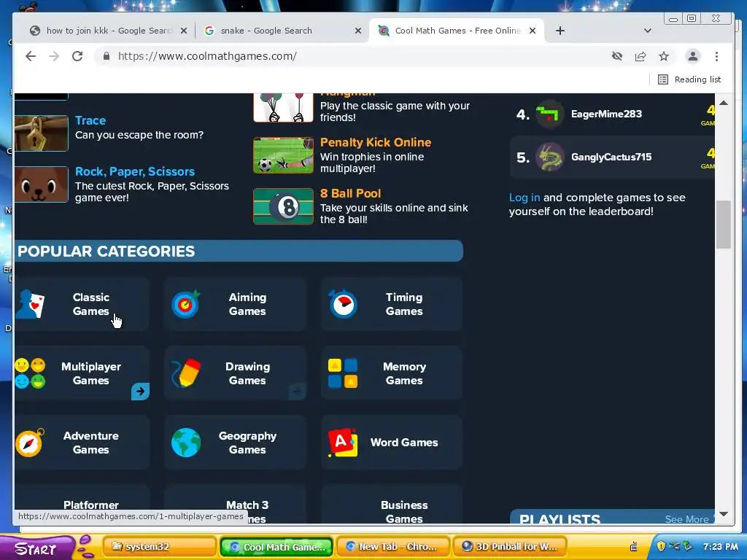This screenshot has height=560, width=747.
Task: Click the EagerMime283 snake avatar
Action: [550, 114]
